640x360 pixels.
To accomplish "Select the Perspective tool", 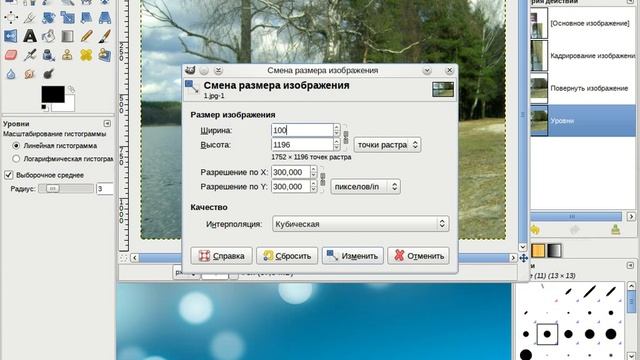I will (105, 17).
